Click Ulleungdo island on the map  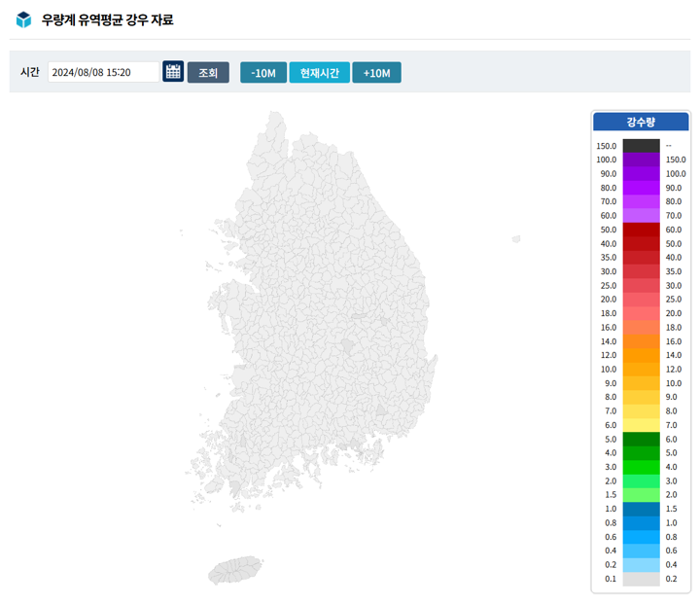[516, 238]
